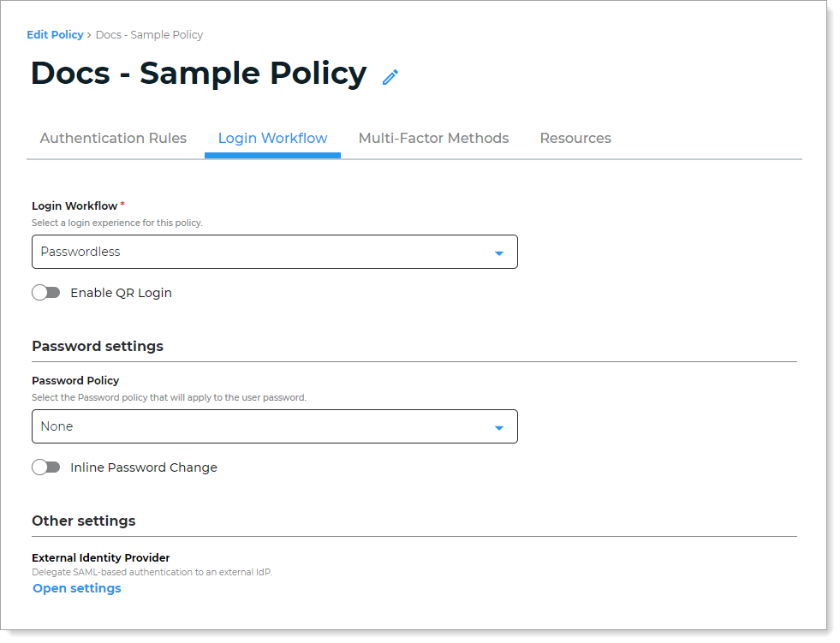Click the 'Other settings' section heading
This screenshot has width=840, height=643.
(84, 521)
